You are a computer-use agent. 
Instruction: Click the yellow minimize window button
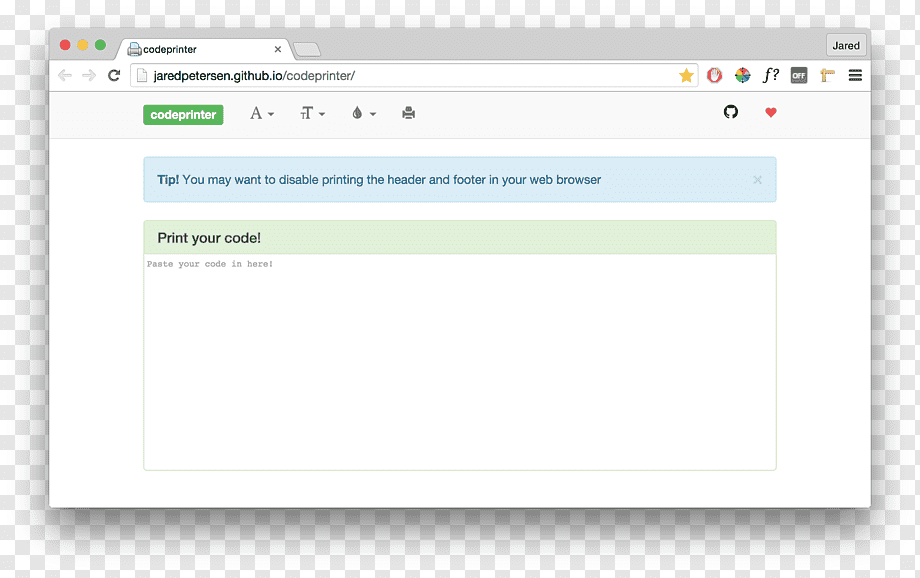[83, 45]
